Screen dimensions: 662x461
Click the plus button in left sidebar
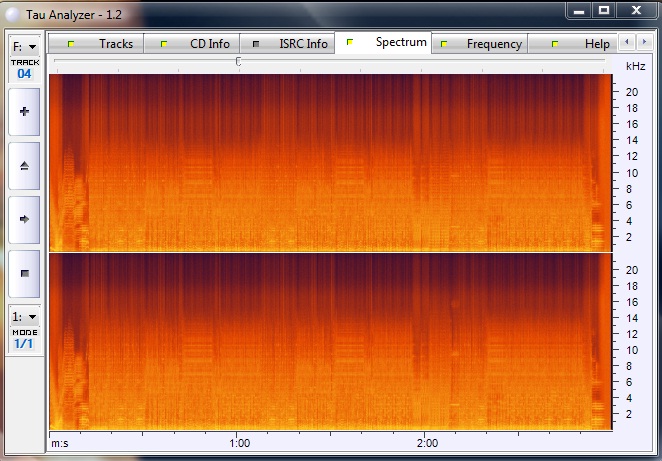tap(24, 111)
